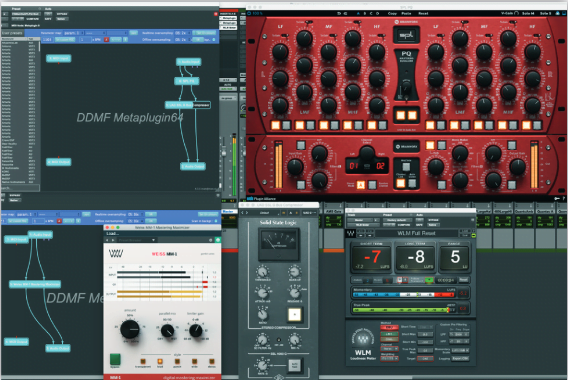Open the User presets tab in Metaplugin
568x380 pixels.
coord(12,33)
